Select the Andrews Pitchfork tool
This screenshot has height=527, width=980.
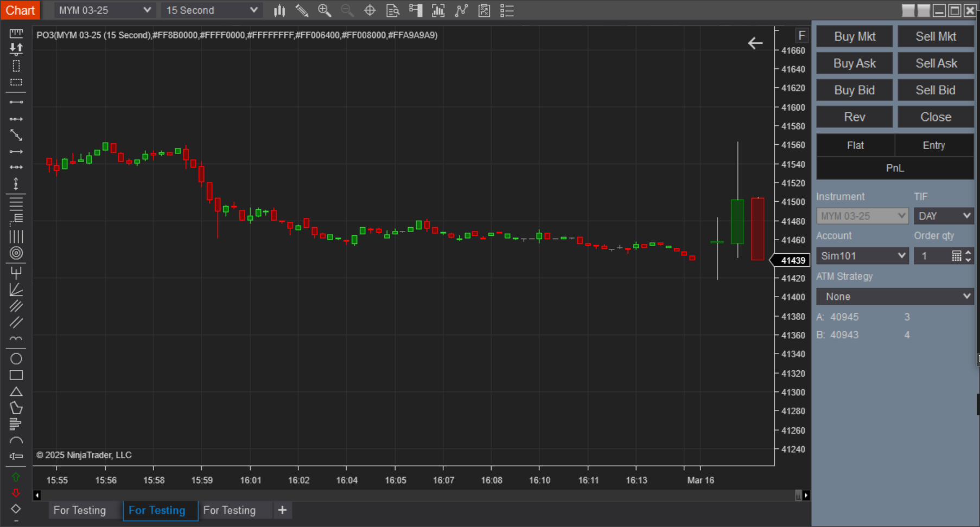point(16,273)
